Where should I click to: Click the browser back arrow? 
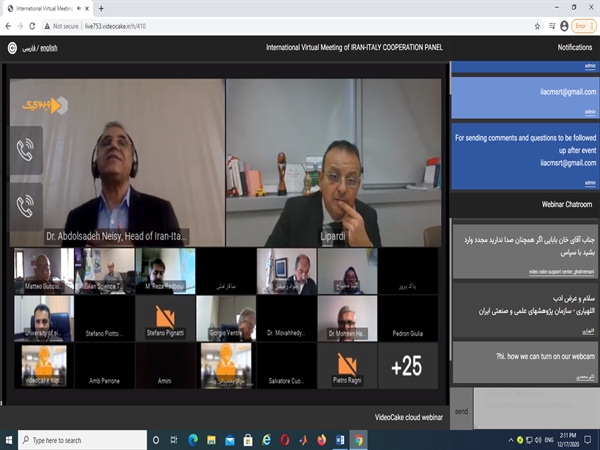(x=8, y=26)
